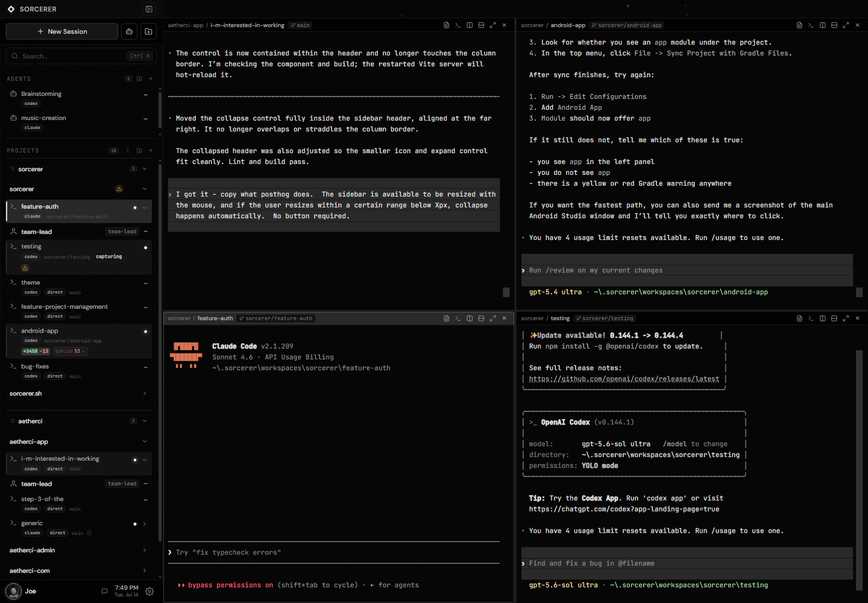Open file viewer icon in android-app pane
Viewport: 868px width, 603px height.
pos(799,25)
